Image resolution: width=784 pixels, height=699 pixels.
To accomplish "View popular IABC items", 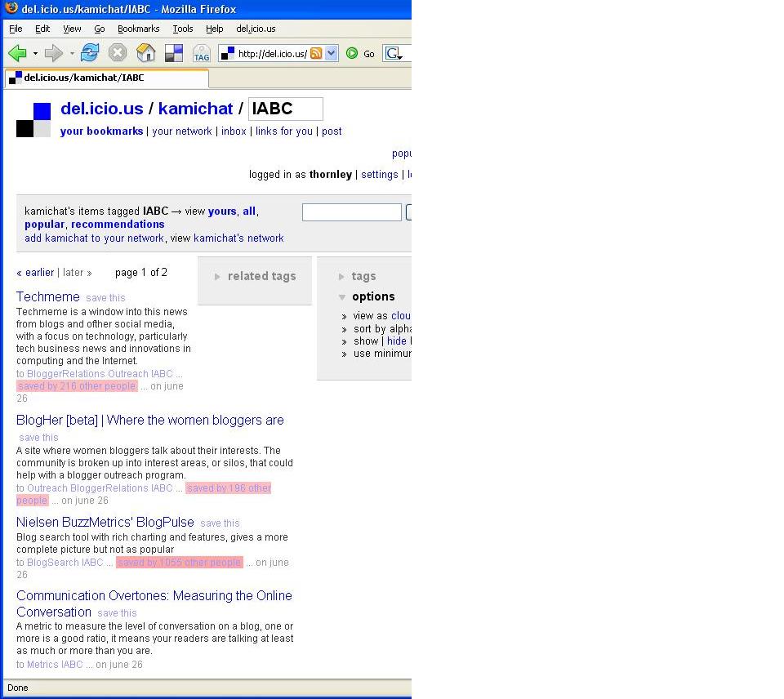I will [x=44, y=225].
